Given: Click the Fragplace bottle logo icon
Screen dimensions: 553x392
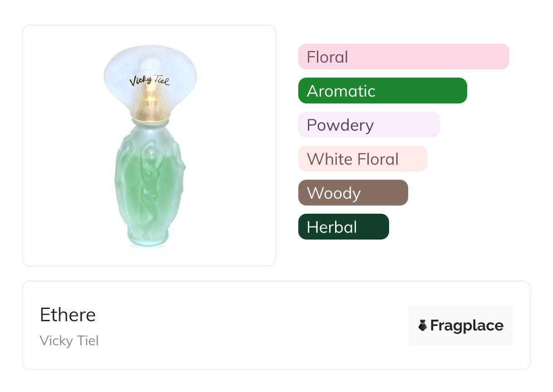Looking at the screenshot, I should point(423,325).
